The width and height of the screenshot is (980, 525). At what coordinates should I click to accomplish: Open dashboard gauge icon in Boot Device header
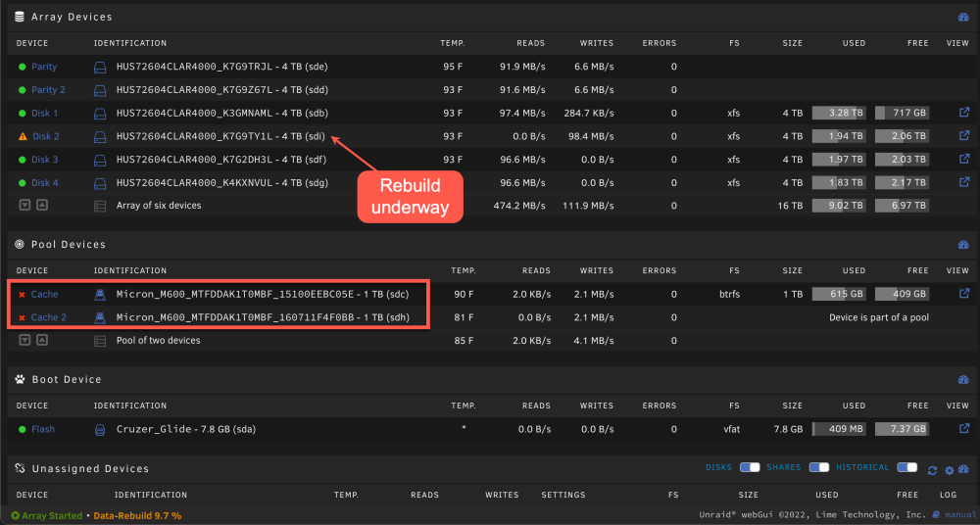[963, 380]
